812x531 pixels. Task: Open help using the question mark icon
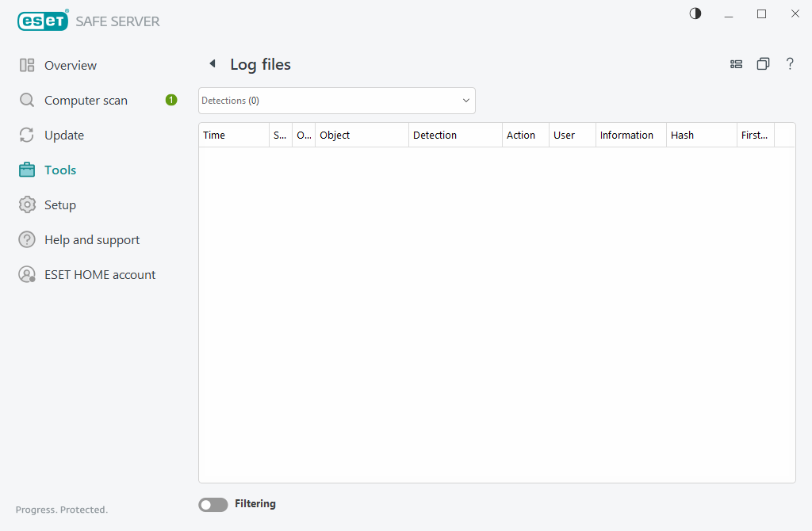(790, 63)
